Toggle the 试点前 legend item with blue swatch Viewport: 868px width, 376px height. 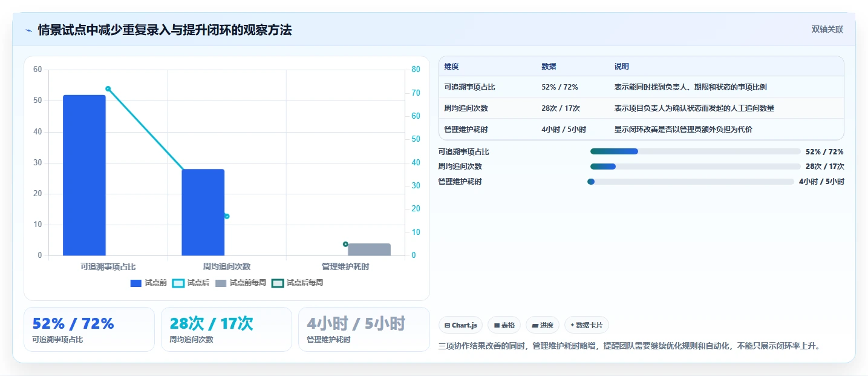tap(149, 283)
